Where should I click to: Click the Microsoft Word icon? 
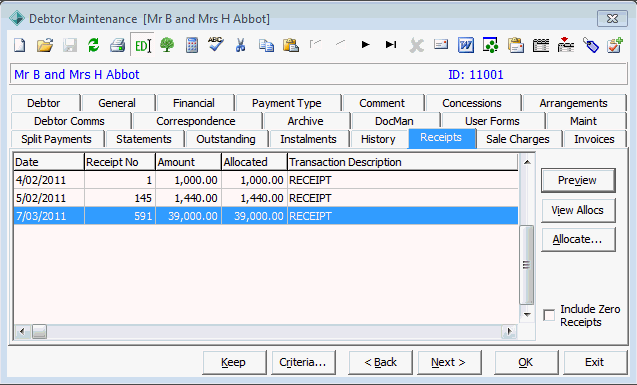466,45
